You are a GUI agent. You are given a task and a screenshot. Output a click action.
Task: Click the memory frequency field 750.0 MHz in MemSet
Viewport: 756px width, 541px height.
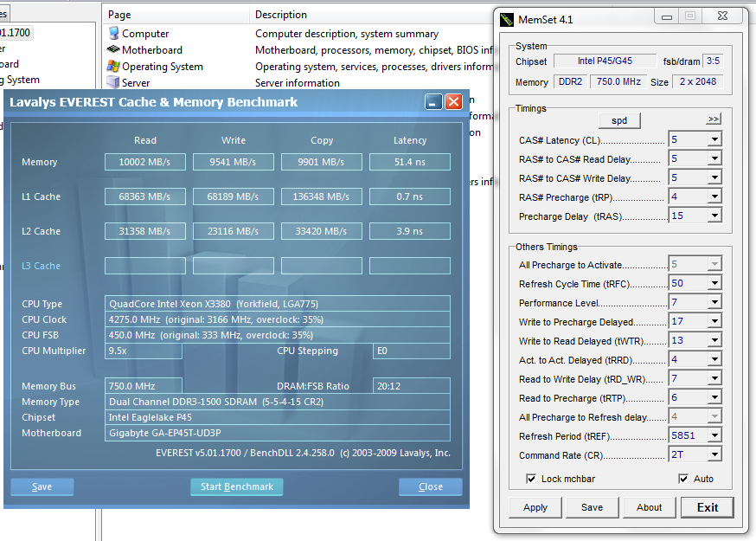click(x=618, y=81)
